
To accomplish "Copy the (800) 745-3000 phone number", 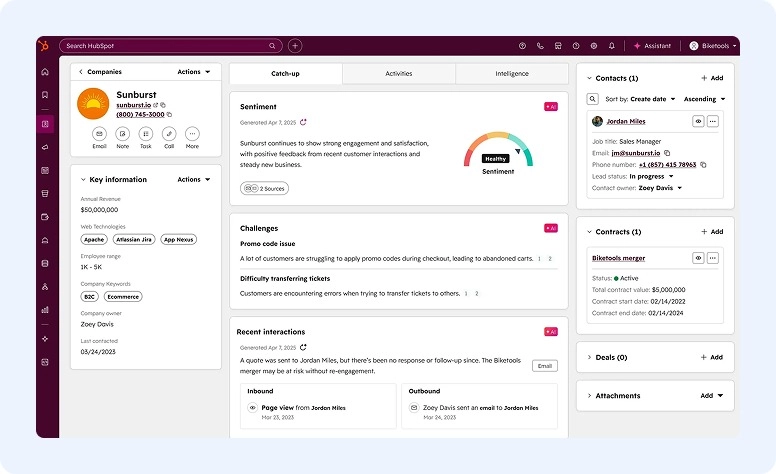I will click(x=169, y=114).
